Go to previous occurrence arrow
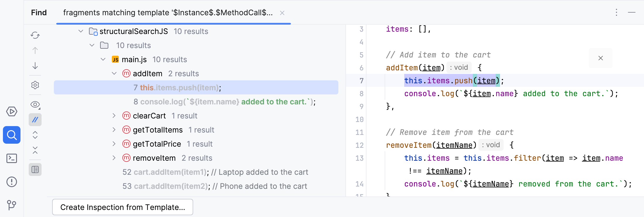 pyautogui.click(x=35, y=50)
